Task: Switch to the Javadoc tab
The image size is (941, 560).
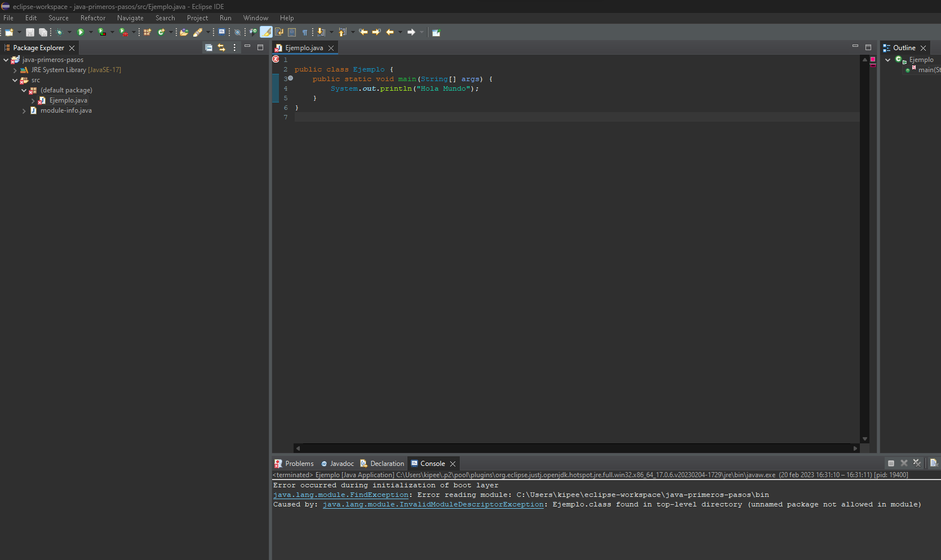Action: 338,464
